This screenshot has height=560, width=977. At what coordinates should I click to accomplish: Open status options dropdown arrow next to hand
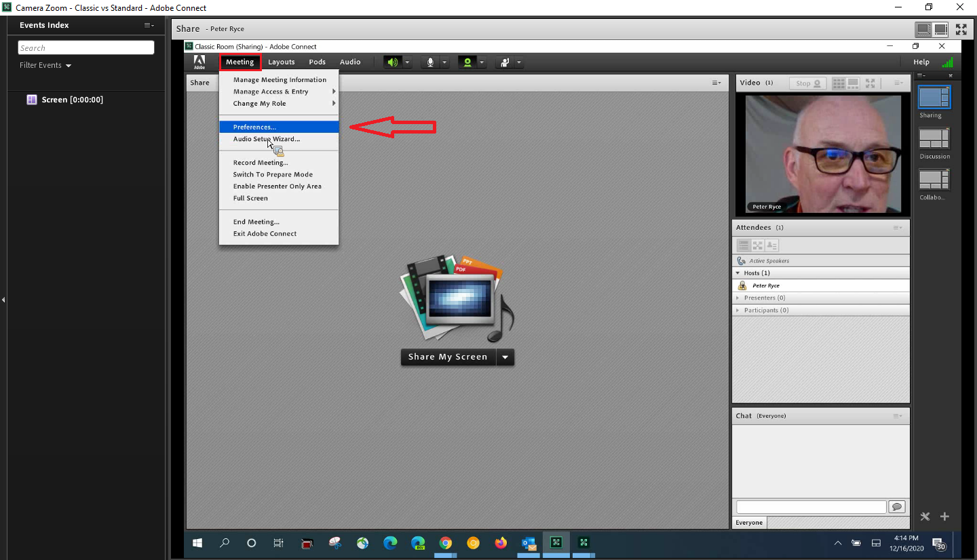(x=518, y=62)
